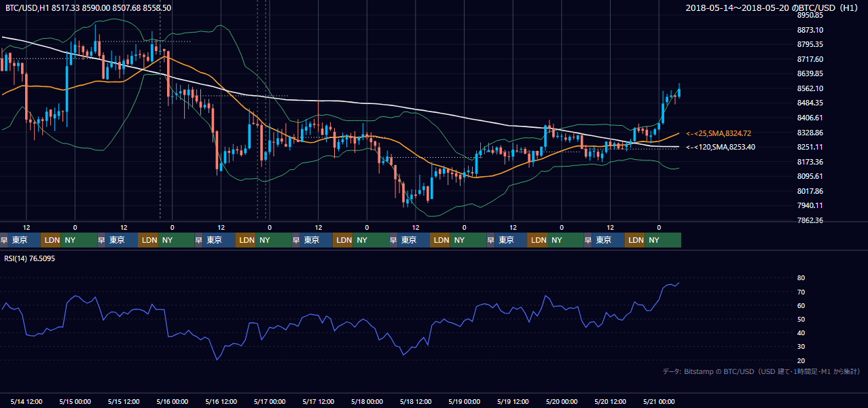Click the 5/19 12:00 time label
This screenshot has height=408, width=868.
tap(513, 401)
